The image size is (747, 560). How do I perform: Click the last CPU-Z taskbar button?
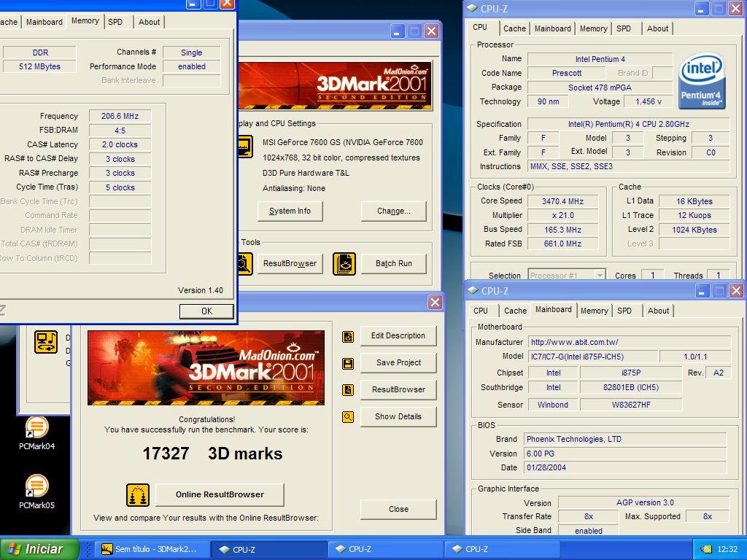coord(501,549)
